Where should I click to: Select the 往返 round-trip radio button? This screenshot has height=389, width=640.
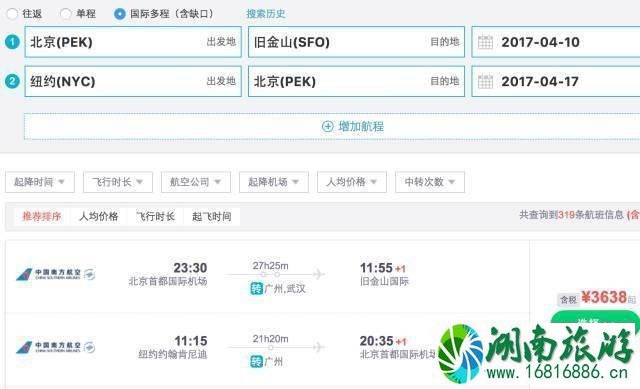(12, 13)
